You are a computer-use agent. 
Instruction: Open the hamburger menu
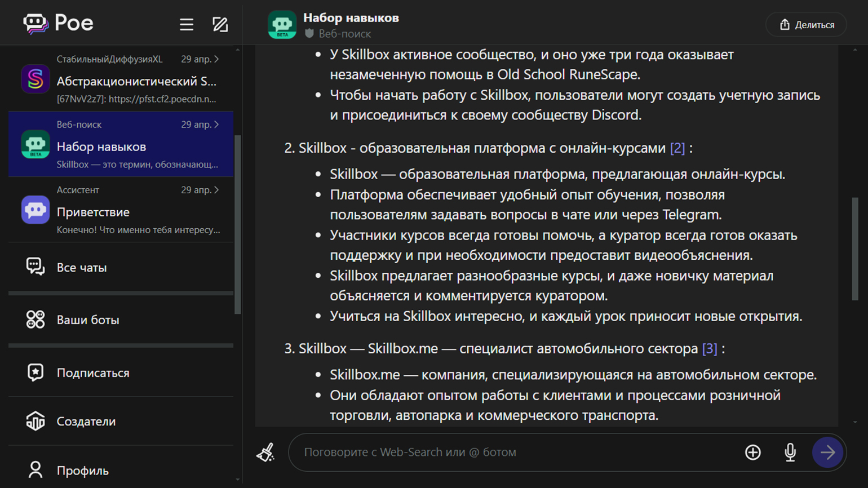tap(187, 24)
